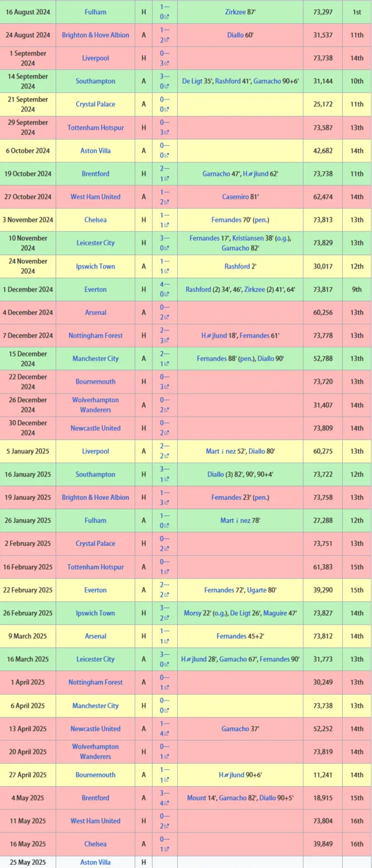
Task: Select 9th position cell for 1 December 2024
Action: [x=357, y=290]
